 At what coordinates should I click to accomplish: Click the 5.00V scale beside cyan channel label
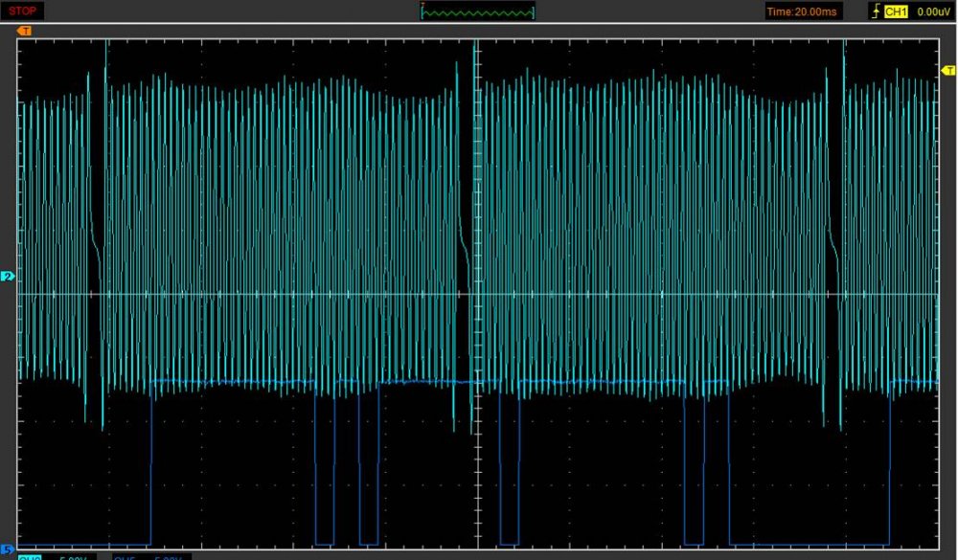(x=75, y=556)
